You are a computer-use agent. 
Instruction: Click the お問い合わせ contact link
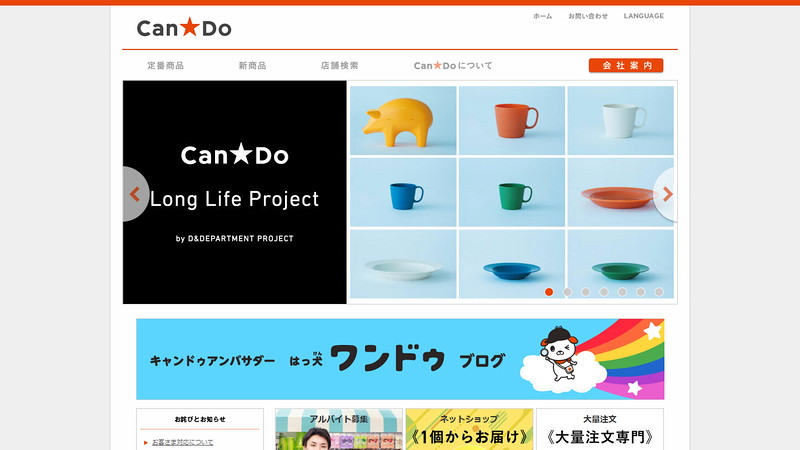coord(588,16)
